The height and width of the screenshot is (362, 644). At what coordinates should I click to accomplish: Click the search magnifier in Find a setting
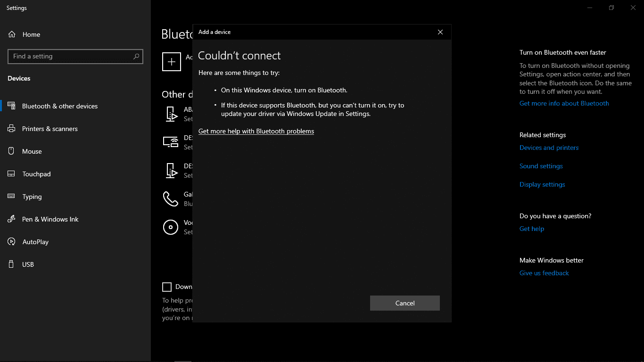click(136, 56)
